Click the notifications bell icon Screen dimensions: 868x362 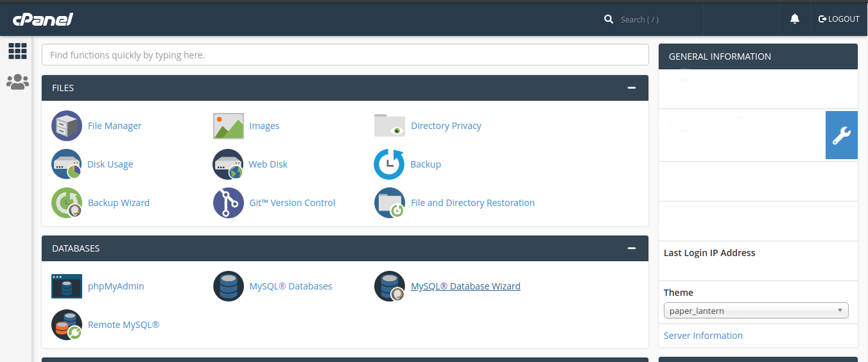[795, 19]
